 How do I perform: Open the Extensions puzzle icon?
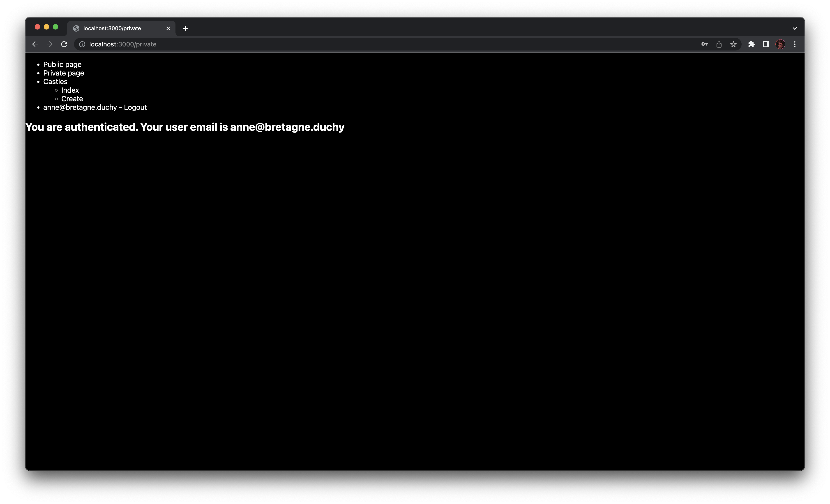752,44
